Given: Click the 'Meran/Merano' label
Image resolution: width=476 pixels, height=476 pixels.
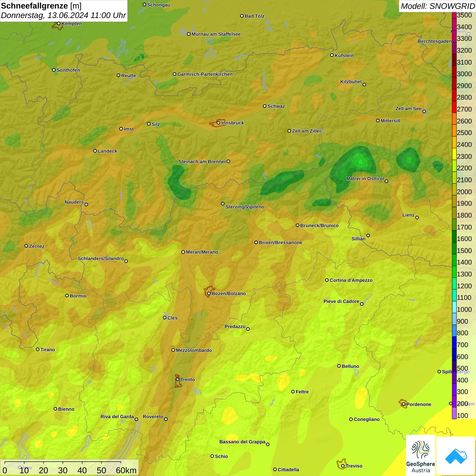Looking at the screenshot, I should point(202,252).
